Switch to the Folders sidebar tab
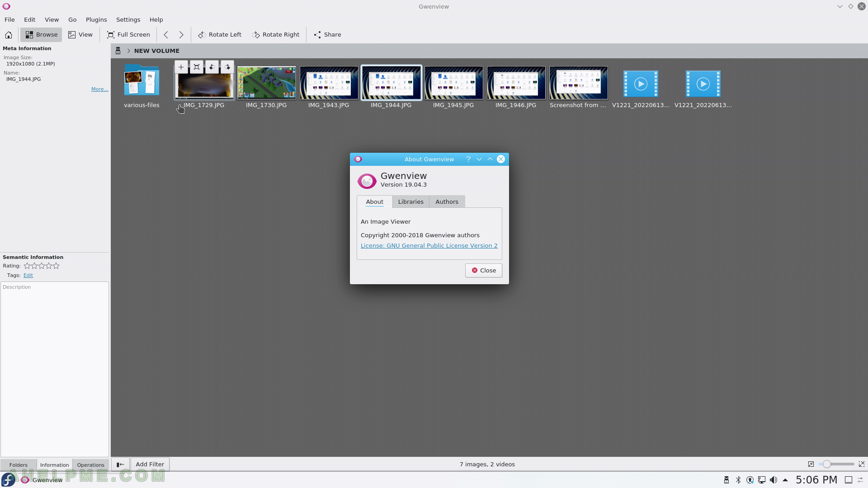The image size is (868, 488). (x=19, y=465)
